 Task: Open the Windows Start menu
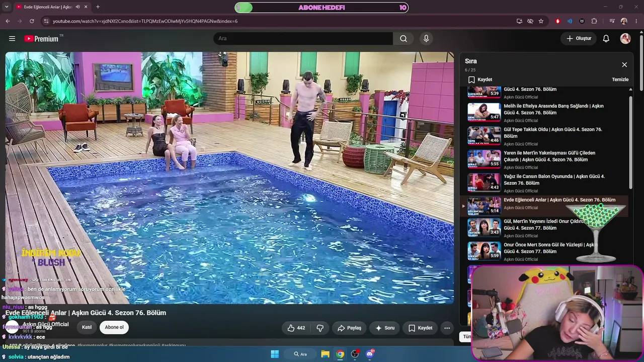coord(275,354)
